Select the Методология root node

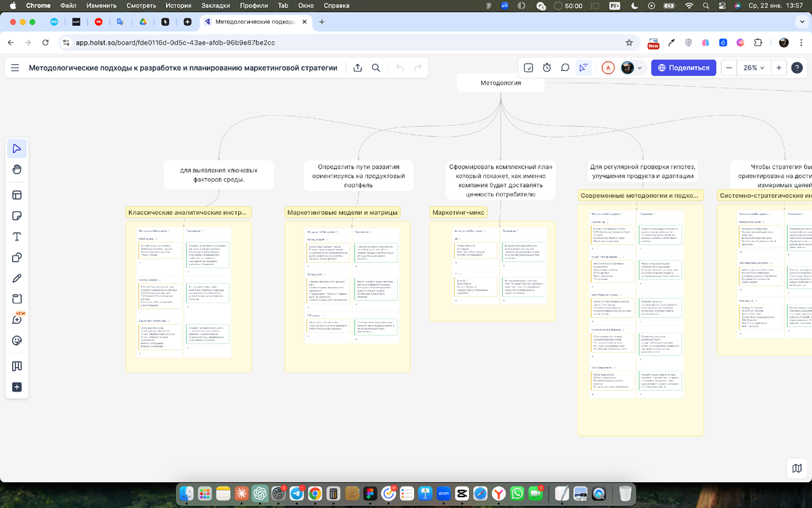(501, 84)
